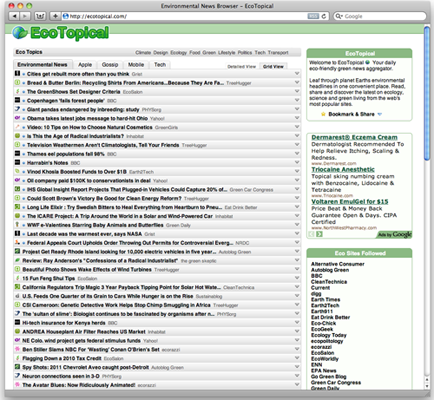
Task: Click source icon beside 'Federal Appeals Court Upholds Order'
Action: (x=17, y=242)
